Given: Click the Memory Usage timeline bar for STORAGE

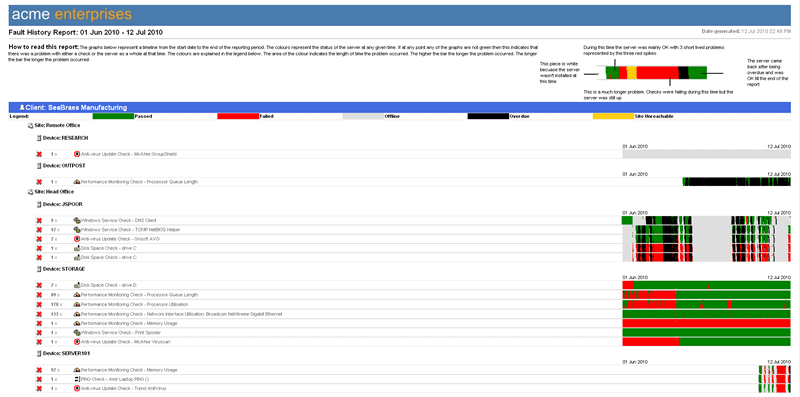Looking at the screenshot, I should 706,324.
